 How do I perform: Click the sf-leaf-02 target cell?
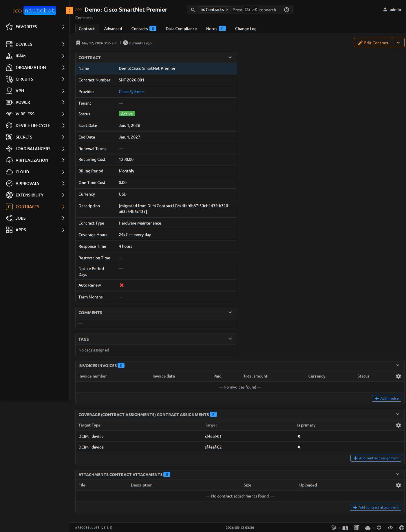tap(213, 447)
